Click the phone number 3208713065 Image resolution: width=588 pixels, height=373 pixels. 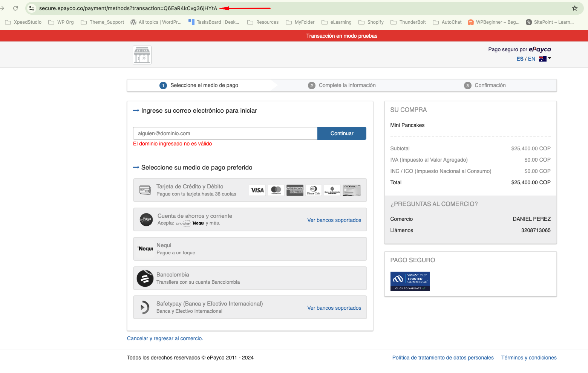(x=536, y=230)
